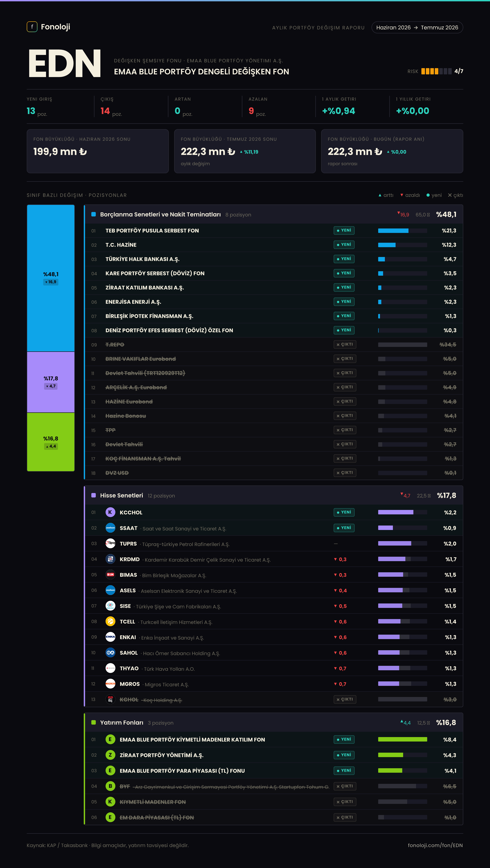Collapse the Yatırım Fonları section header

[x=274, y=722]
